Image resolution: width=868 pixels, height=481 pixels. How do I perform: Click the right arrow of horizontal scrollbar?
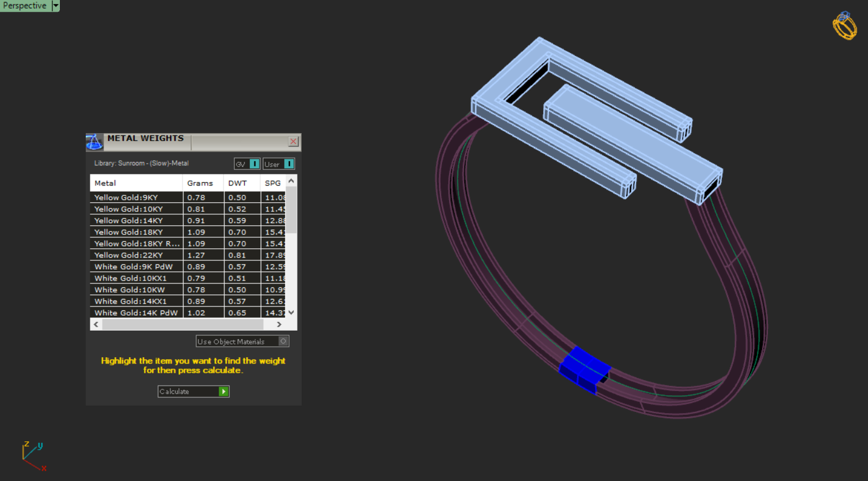coord(279,324)
